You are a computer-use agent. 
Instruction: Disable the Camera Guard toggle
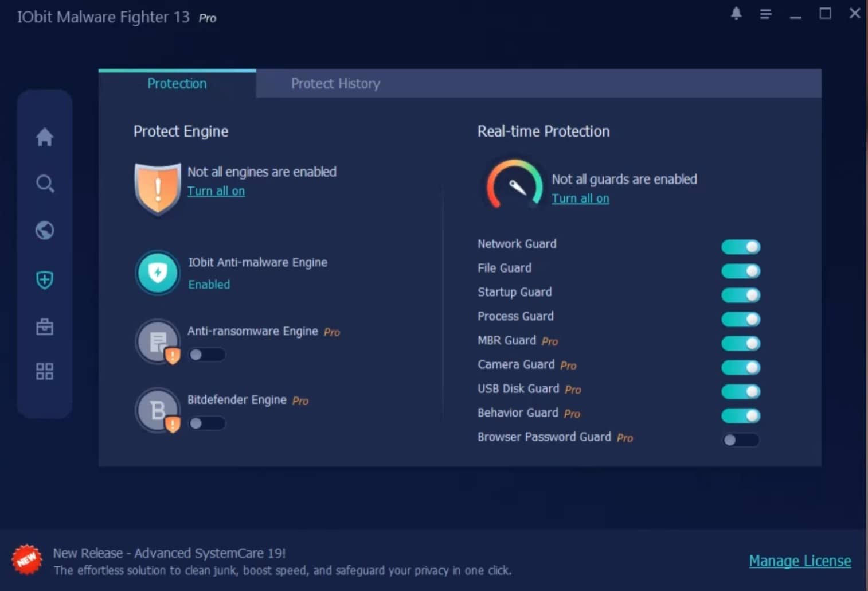(741, 367)
